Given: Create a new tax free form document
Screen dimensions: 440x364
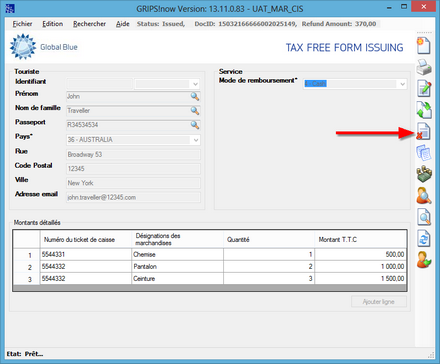Looking at the screenshot, I should (424, 46).
